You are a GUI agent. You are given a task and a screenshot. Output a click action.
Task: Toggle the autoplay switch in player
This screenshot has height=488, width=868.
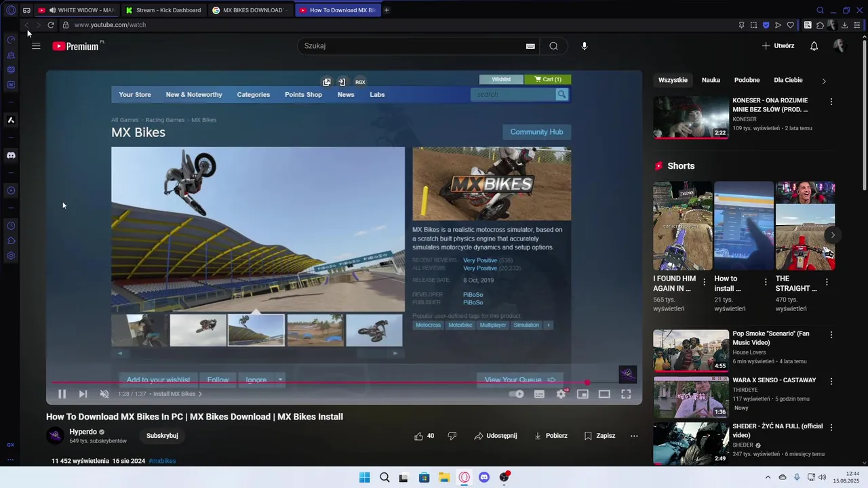click(517, 394)
